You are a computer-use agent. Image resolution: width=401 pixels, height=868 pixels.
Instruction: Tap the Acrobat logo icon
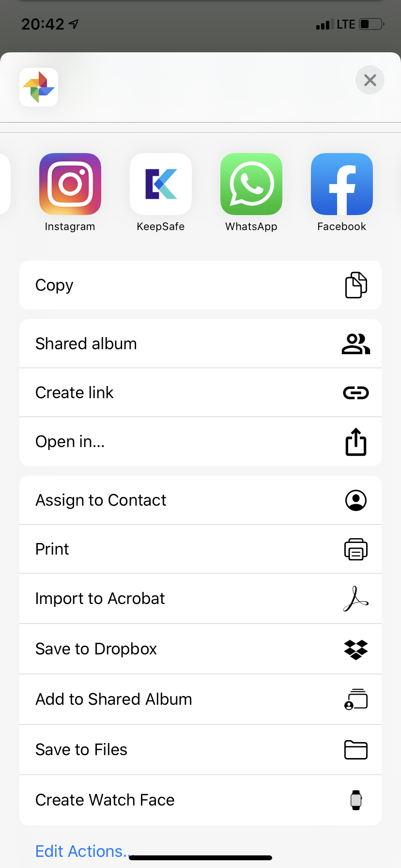(356, 599)
